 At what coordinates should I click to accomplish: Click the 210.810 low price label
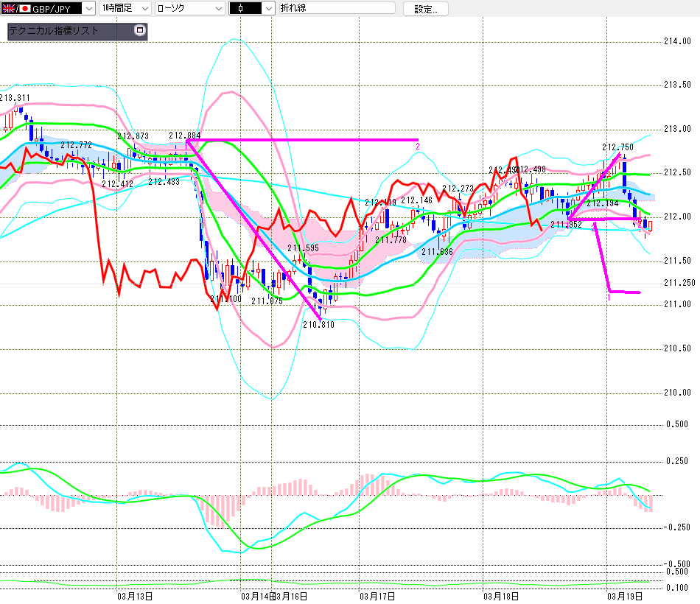pos(318,324)
